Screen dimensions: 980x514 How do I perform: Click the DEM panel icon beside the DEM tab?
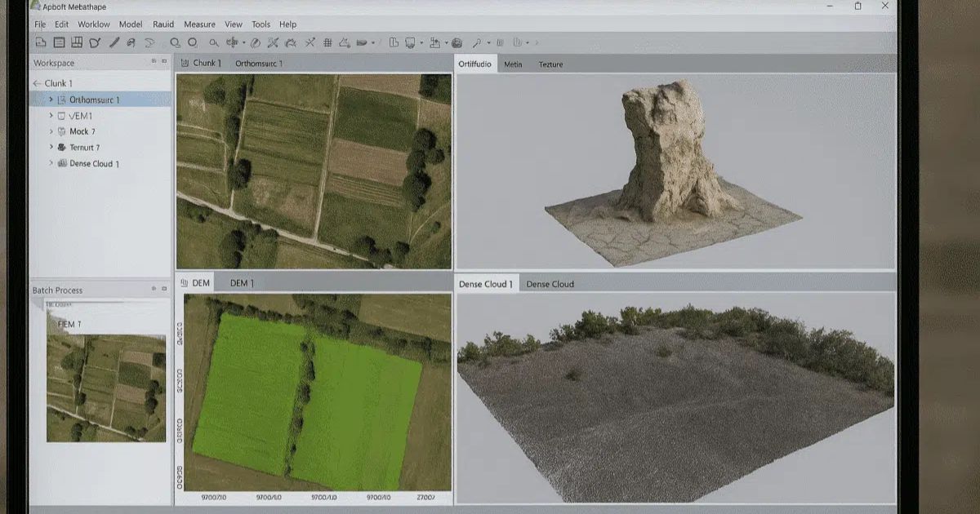coord(184,282)
